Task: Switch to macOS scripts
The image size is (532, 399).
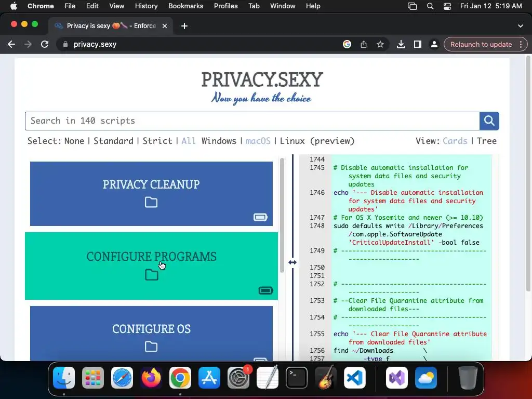Action: 258,141
